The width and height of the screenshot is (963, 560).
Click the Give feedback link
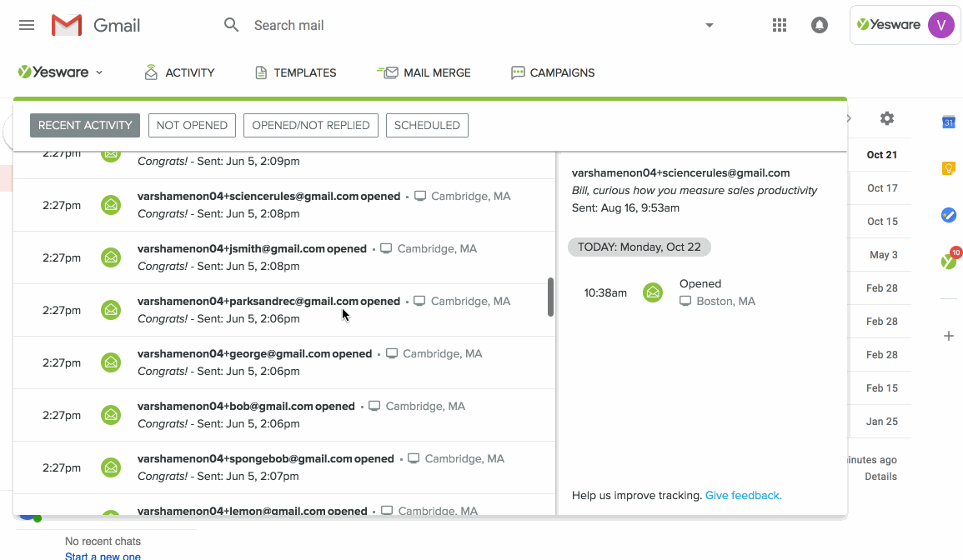click(743, 495)
